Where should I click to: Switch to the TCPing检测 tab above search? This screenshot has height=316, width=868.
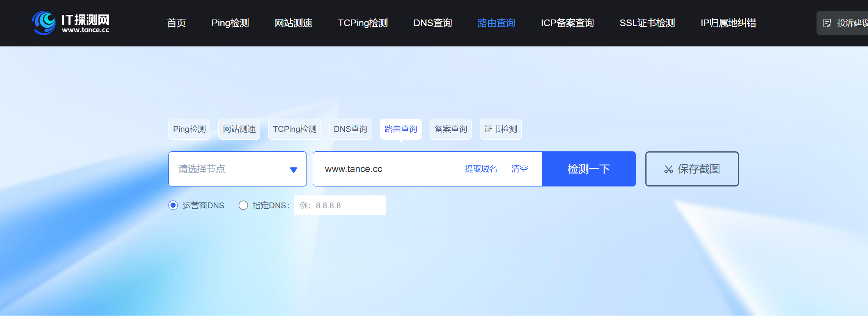click(295, 129)
